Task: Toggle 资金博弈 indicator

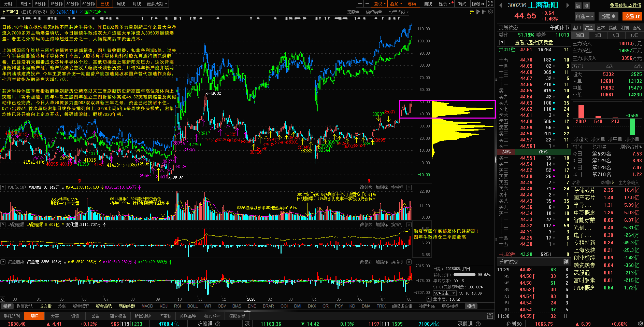Action: click(81, 306)
